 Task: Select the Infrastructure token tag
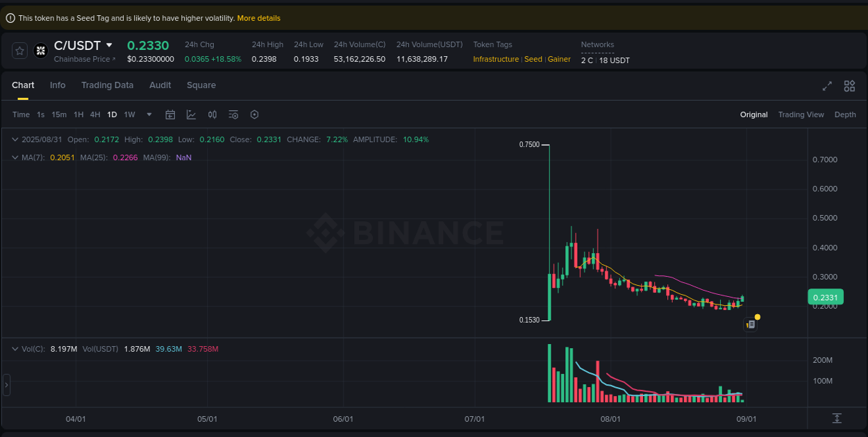tap(496, 59)
